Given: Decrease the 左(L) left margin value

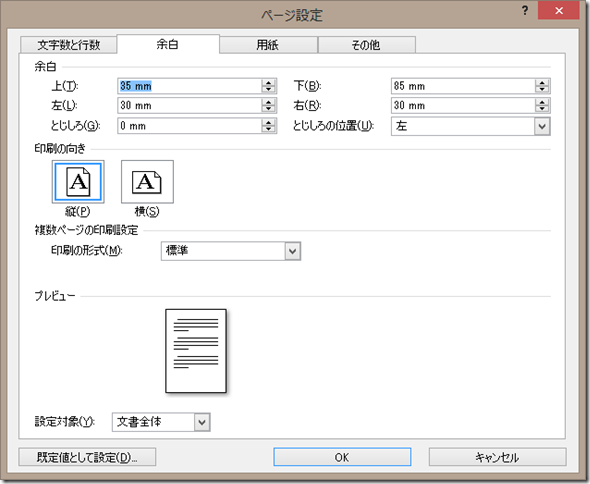Looking at the screenshot, I should pyautogui.click(x=269, y=110).
